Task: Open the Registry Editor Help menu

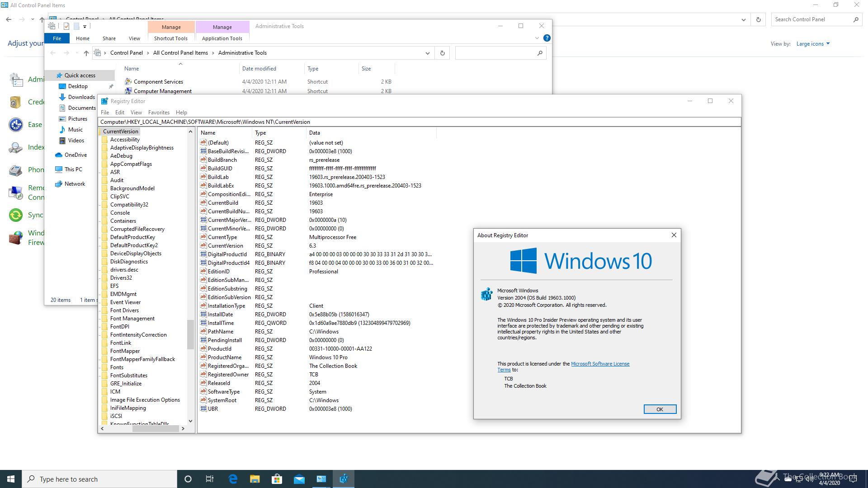Action: click(181, 113)
